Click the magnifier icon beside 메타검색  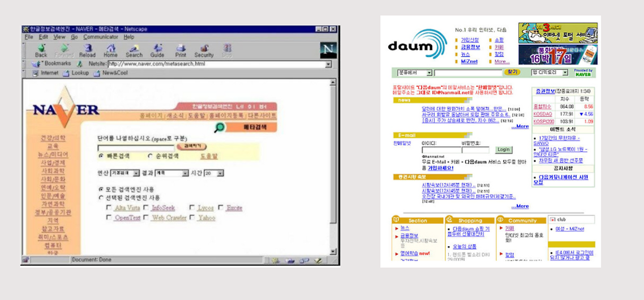(x=219, y=127)
